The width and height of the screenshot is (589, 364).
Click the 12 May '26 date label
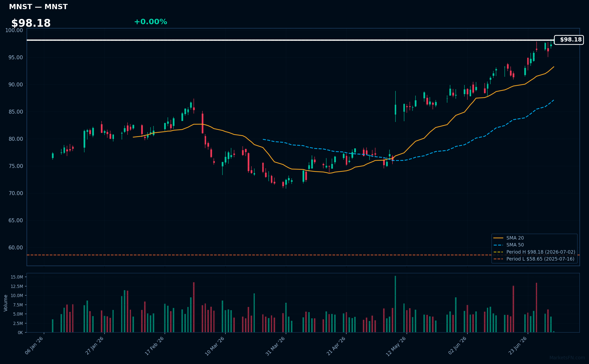(396, 346)
